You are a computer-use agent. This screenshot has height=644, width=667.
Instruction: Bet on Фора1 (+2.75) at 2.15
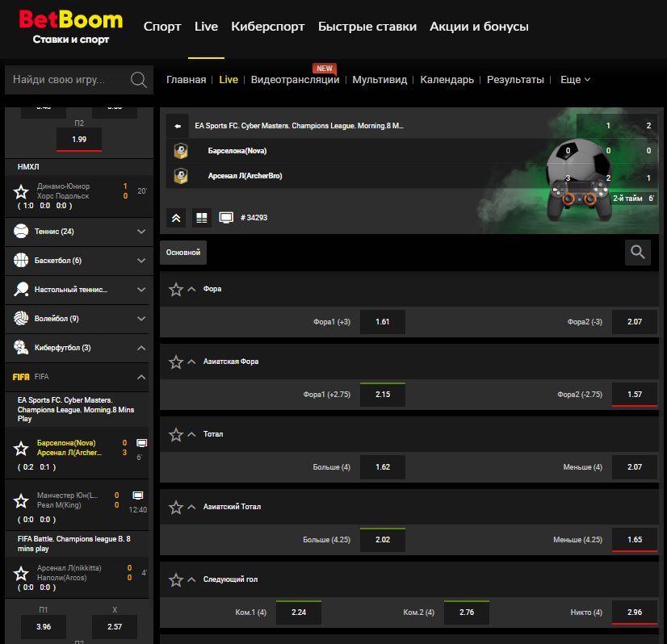383,395
